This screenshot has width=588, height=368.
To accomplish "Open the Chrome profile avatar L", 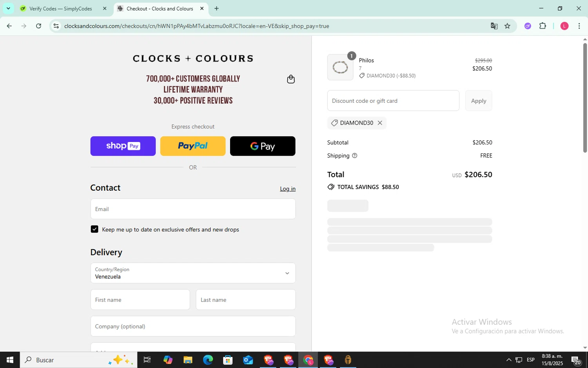I will click(564, 26).
